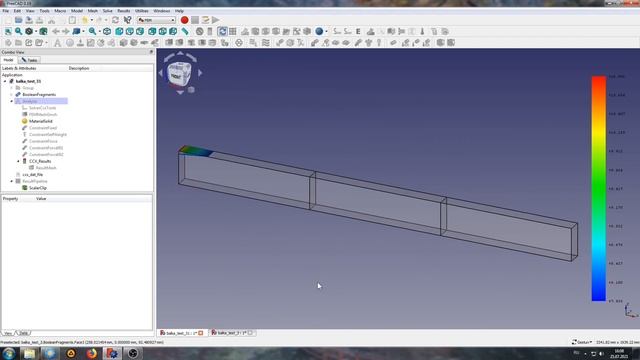This screenshot has width=640, height=360.
Task: Set Rear view with the fourth teal cube
Action: pos(152,31)
